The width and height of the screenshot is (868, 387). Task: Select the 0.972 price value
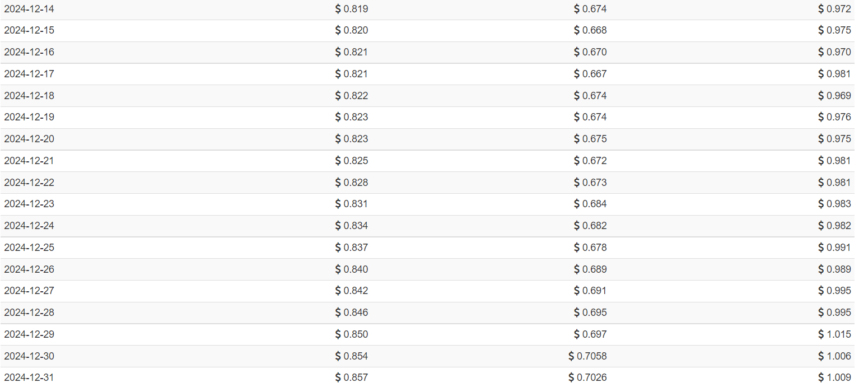coord(839,9)
